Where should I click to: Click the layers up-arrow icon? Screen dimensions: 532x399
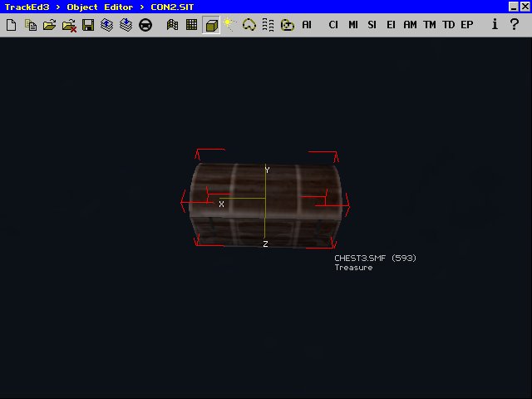106,25
